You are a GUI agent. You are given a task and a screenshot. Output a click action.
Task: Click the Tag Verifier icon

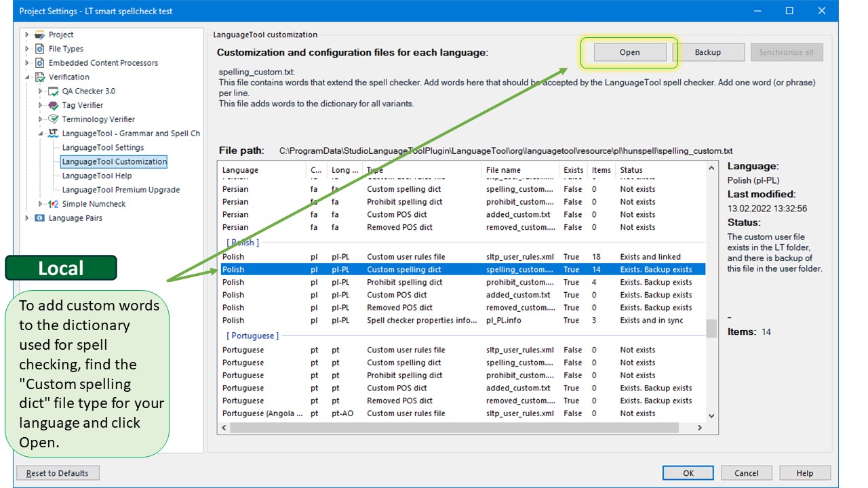pyautogui.click(x=54, y=106)
